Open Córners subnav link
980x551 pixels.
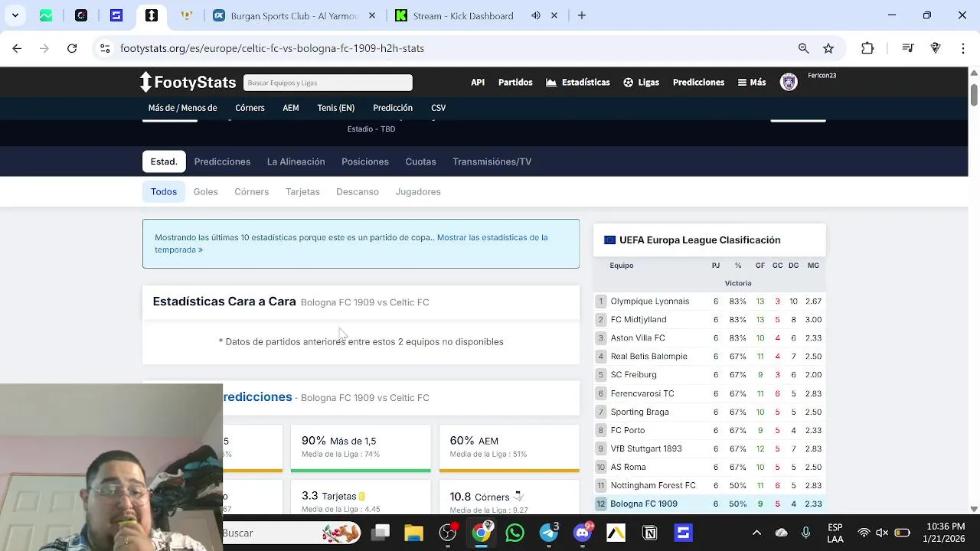(x=250, y=108)
